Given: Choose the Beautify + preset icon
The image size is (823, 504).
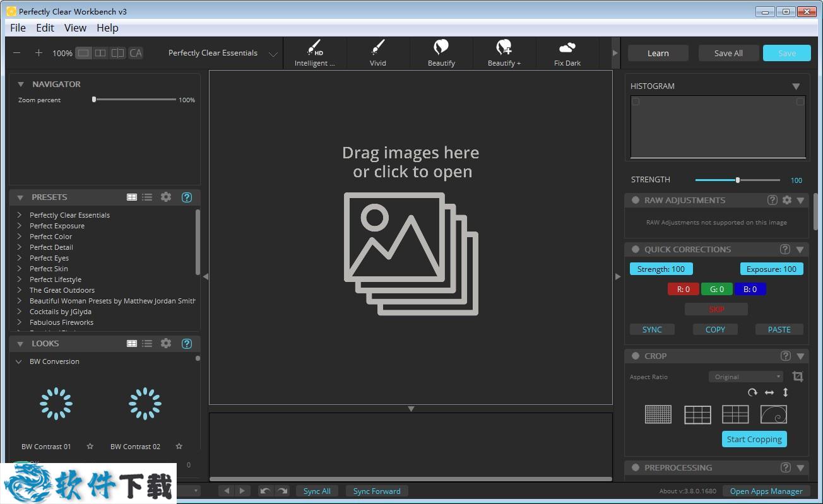Looking at the screenshot, I should [504, 47].
